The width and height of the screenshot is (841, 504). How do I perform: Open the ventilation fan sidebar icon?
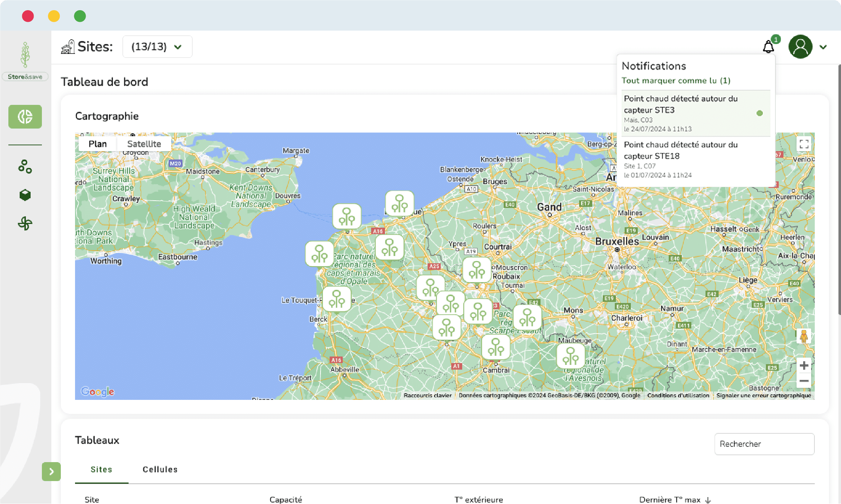coord(25,223)
